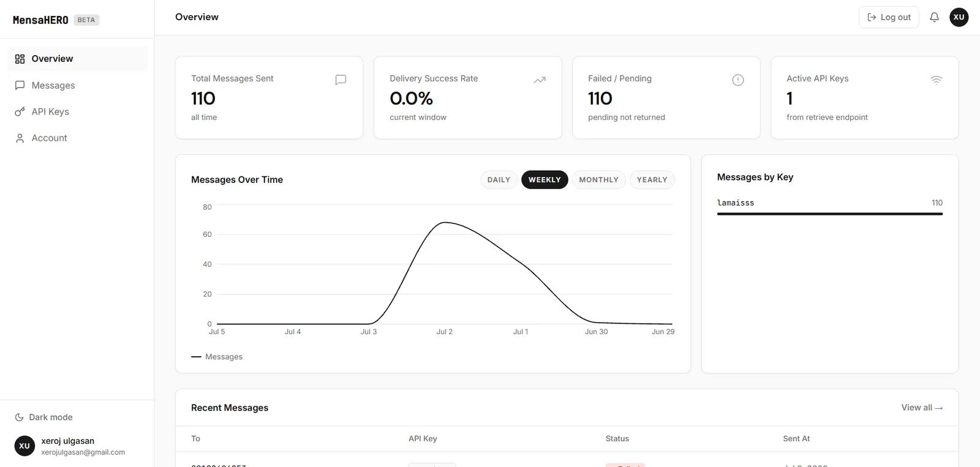The image size is (980, 467).
Task: Click the Failed / Pending value 110
Action: point(600,99)
